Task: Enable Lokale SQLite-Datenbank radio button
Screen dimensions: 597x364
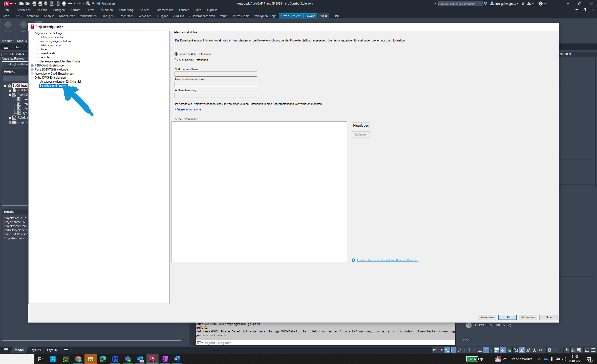Action: pos(176,54)
